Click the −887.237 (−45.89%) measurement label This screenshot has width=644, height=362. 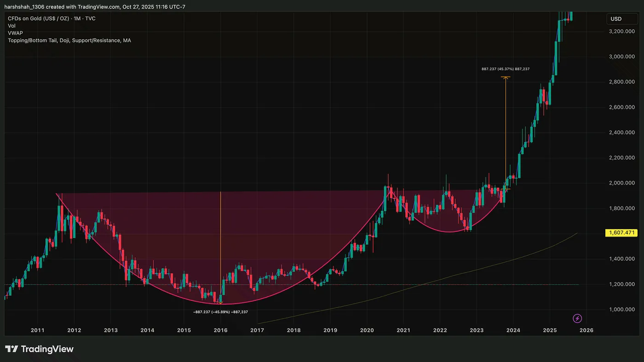[220, 312]
